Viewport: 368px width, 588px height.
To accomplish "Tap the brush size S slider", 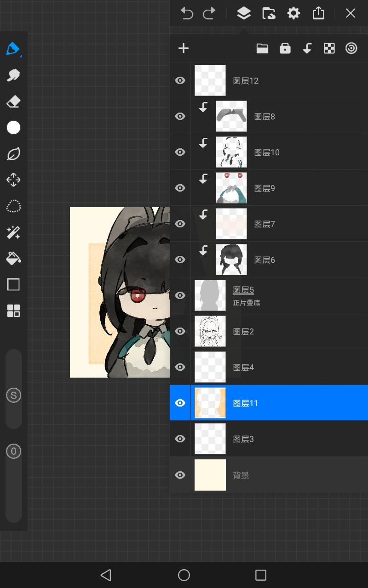I will coord(13,395).
